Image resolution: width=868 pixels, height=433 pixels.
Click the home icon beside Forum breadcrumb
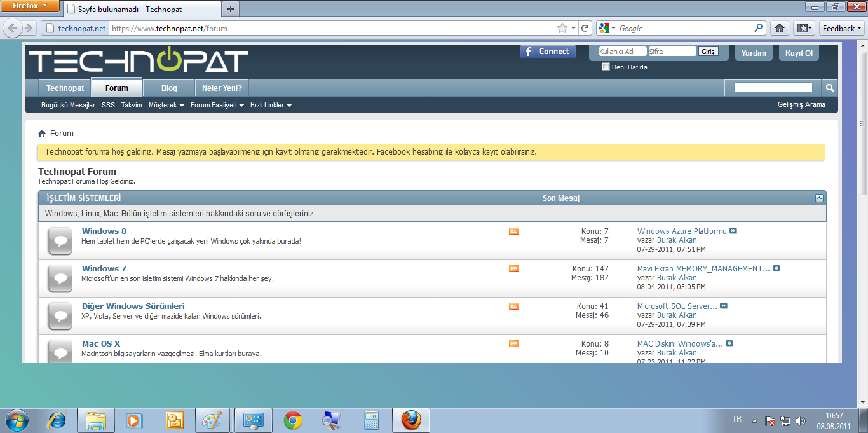pyautogui.click(x=42, y=134)
